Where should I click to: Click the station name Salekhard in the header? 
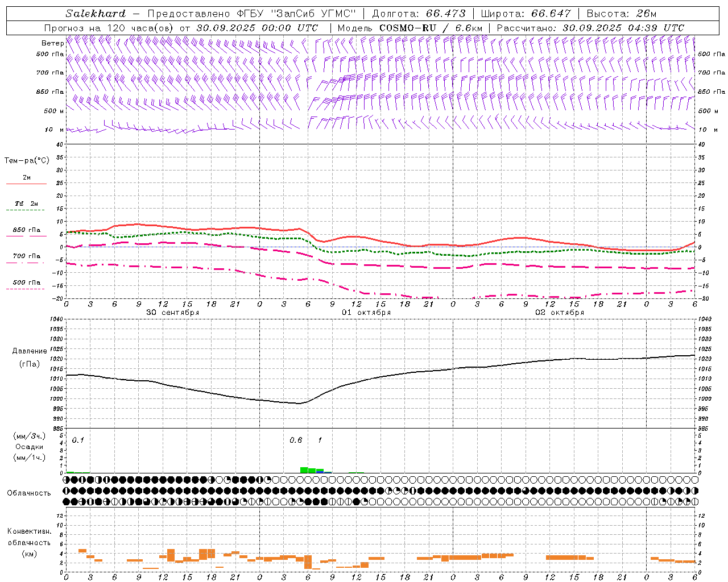96,14
